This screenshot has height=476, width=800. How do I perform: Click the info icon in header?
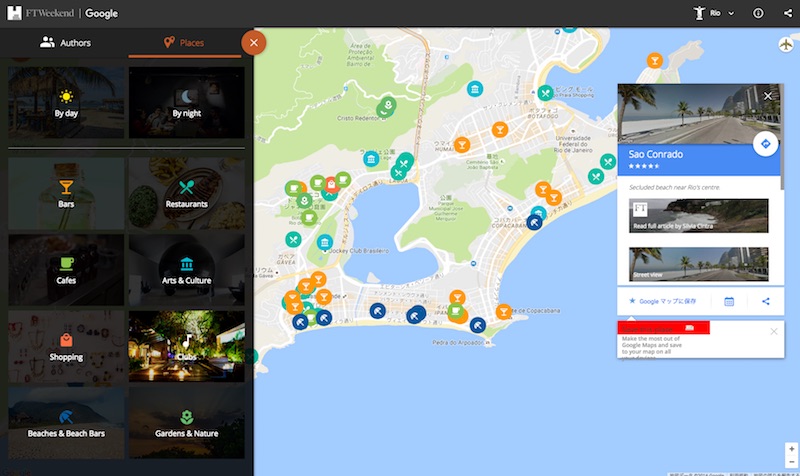click(x=758, y=13)
